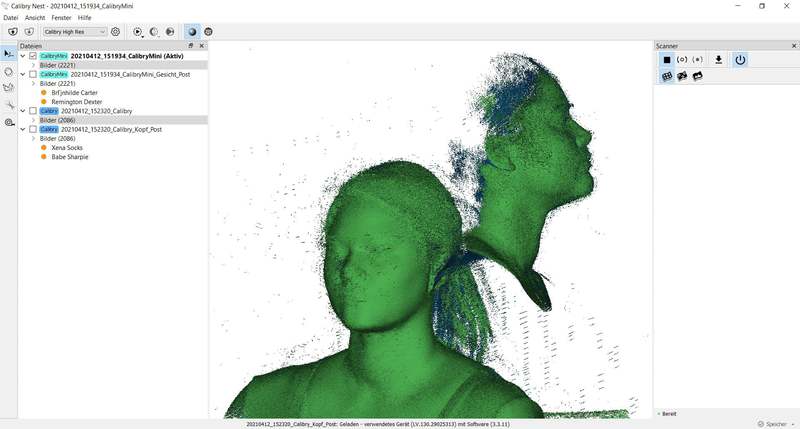Open settings gear next to Calibry High Res

(x=115, y=32)
